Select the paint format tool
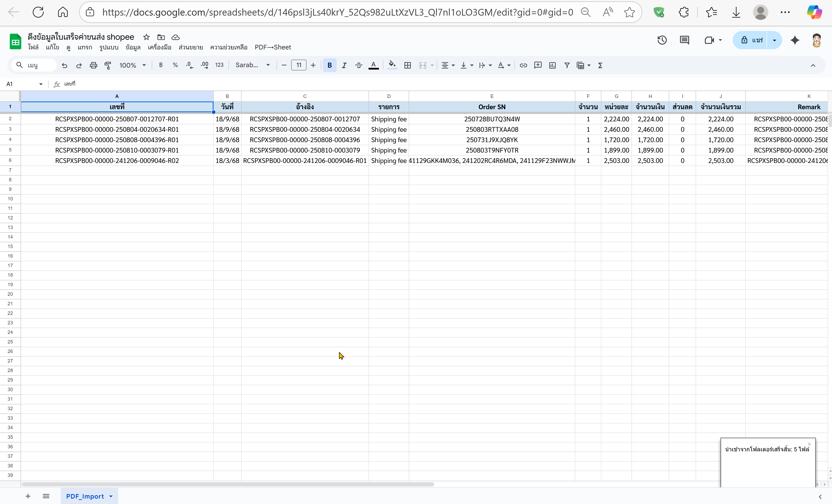 click(108, 65)
